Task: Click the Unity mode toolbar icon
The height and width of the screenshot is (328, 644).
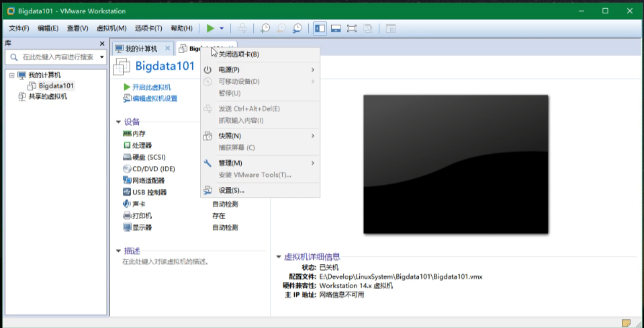Action: [367, 28]
